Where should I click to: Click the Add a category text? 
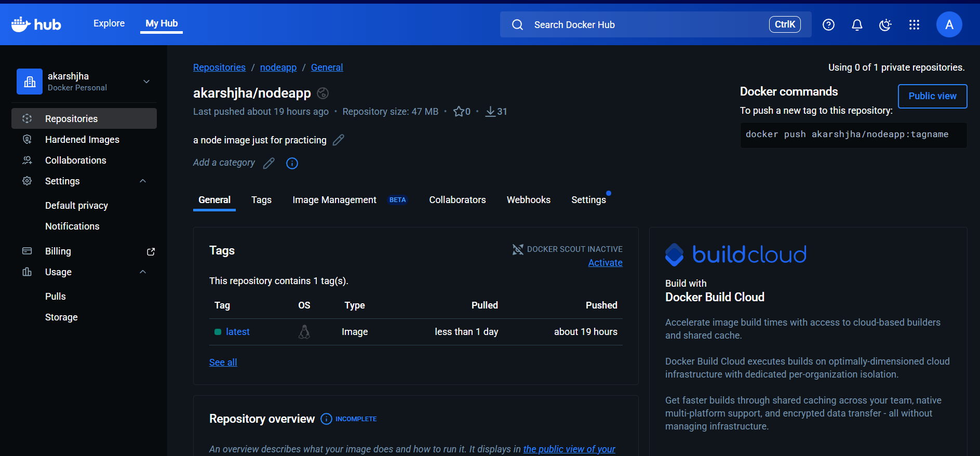pos(224,163)
